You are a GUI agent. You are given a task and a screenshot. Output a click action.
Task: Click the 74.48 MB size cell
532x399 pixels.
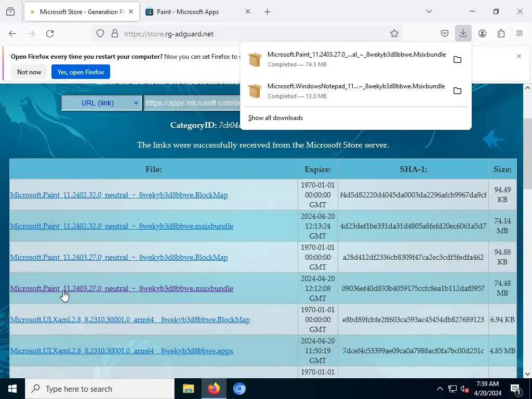502,288
